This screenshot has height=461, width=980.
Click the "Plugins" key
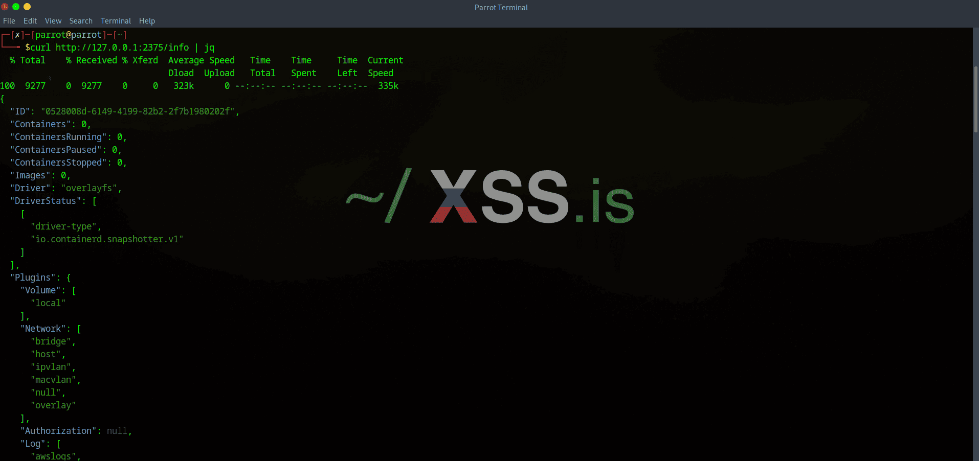click(x=33, y=278)
